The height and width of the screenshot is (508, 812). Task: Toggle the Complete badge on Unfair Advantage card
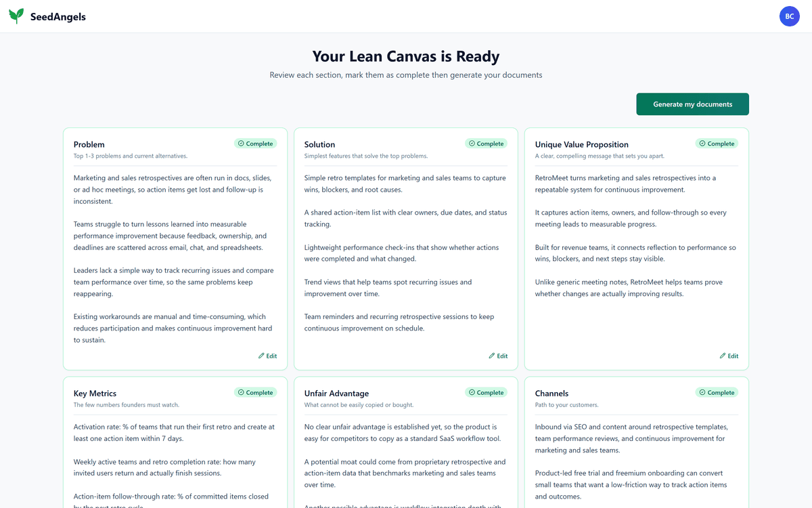click(487, 392)
